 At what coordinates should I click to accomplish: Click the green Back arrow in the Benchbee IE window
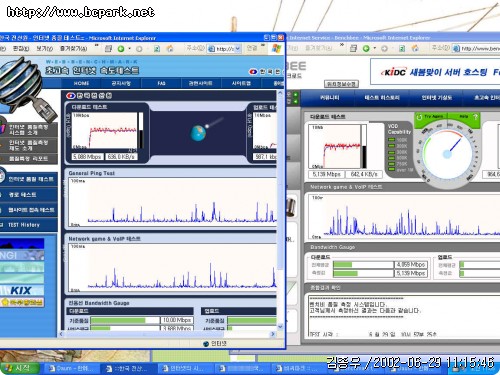366,48
